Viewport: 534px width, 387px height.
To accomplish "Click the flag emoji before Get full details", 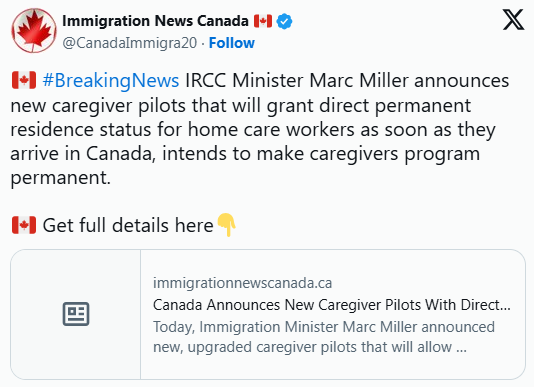I will 23,225.
